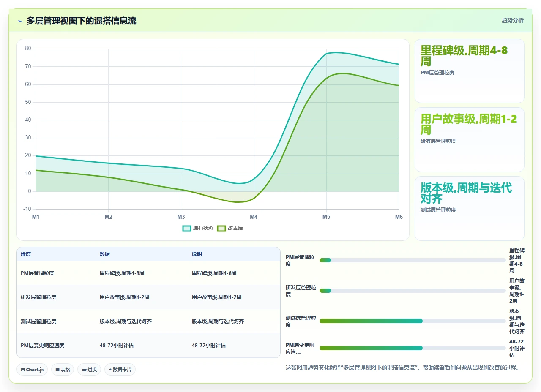Select the 表格 tag chip
Screen dimensions: 541x392
click(x=63, y=370)
